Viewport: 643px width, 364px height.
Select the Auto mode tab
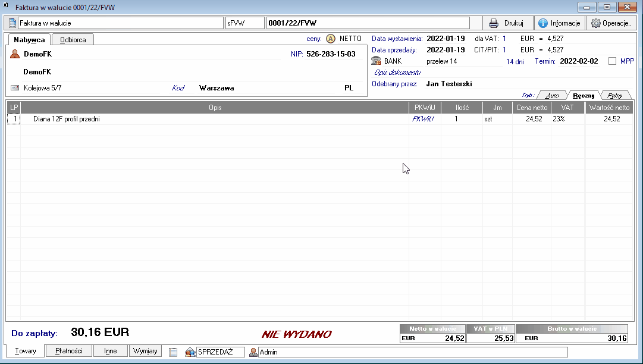(x=551, y=95)
